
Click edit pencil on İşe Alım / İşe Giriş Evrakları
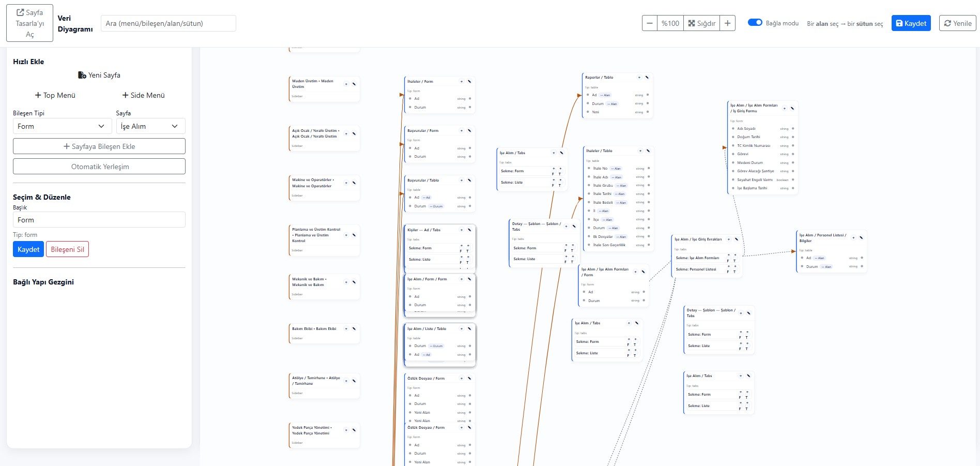[x=737, y=239]
